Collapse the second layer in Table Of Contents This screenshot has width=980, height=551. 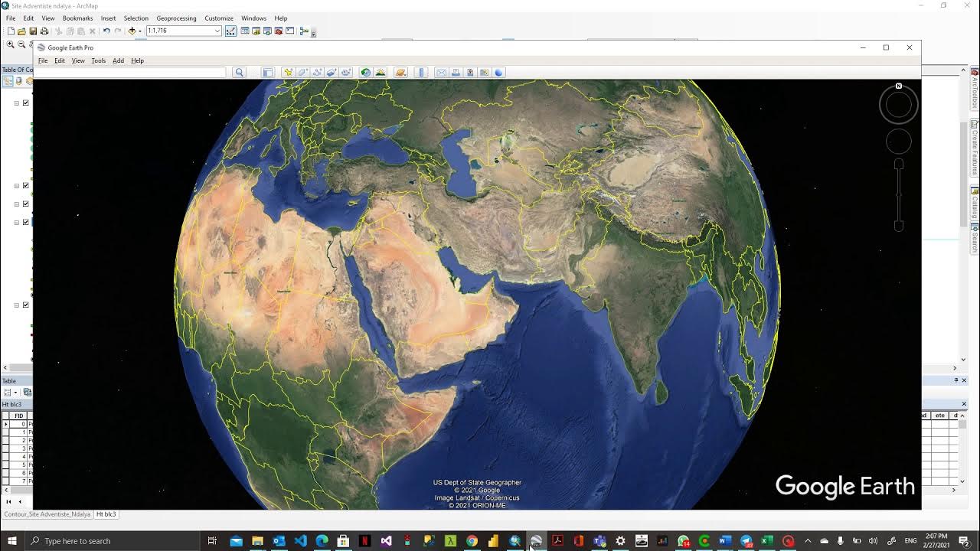[17, 185]
